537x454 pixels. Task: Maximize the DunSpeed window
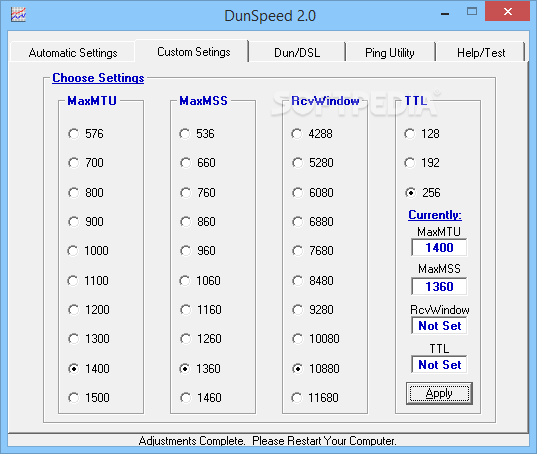point(472,12)
